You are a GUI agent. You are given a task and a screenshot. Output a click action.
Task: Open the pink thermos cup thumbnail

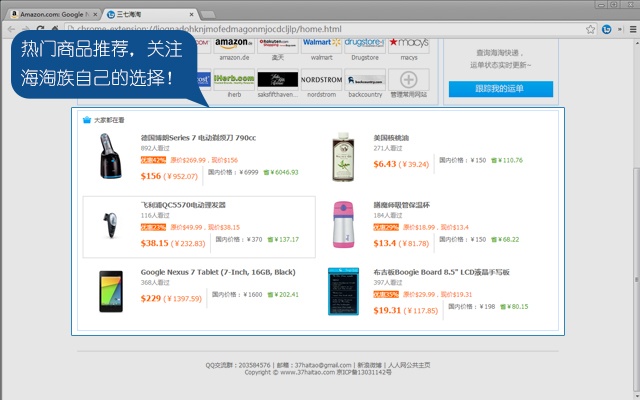click(343, 224)
